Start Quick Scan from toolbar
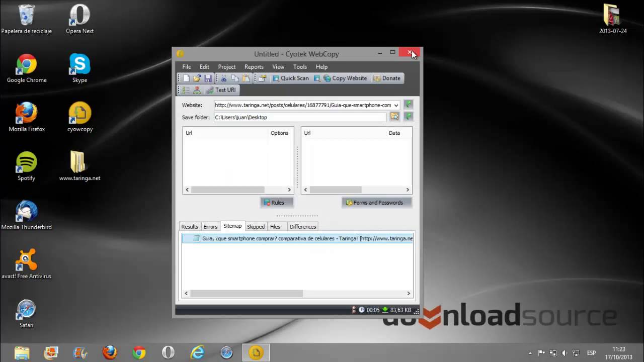Viewport: 644px width, 362px height. [290, 78]
